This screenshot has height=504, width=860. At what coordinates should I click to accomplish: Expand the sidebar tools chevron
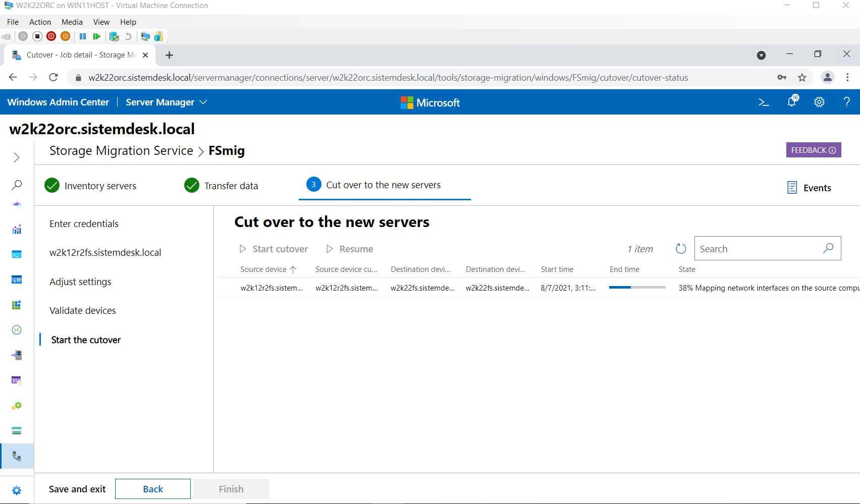pyautogui.click(x=17, y=157)
